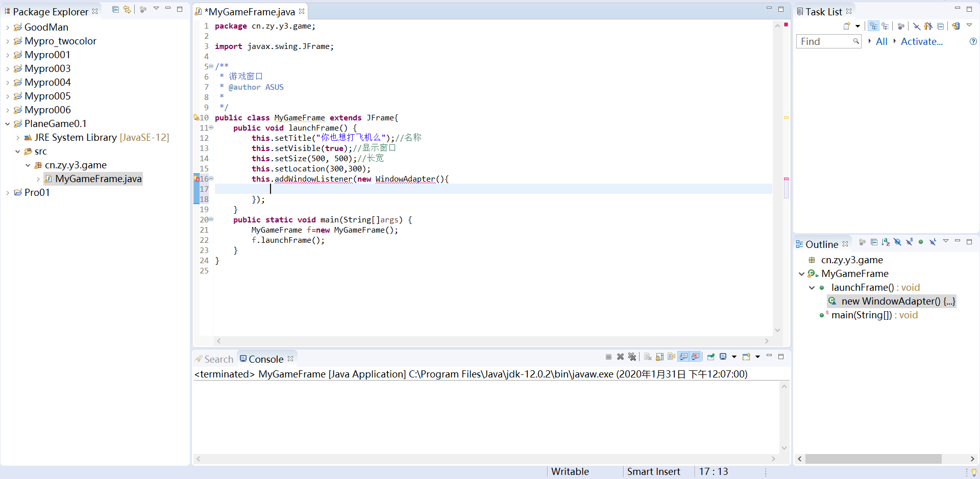Switch Task List to Scheduled presentation

tap(885, 26)
